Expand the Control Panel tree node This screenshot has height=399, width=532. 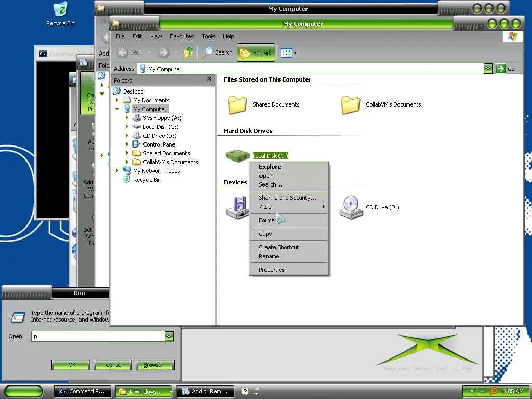(127, 144)
